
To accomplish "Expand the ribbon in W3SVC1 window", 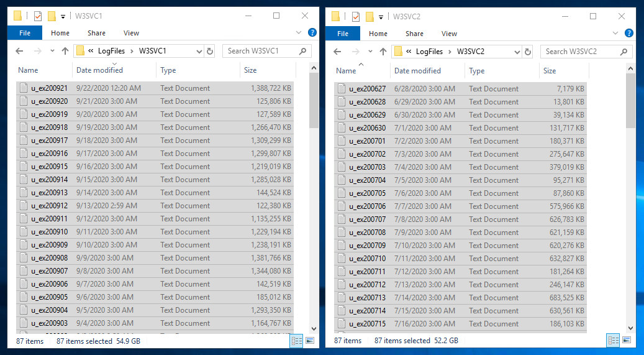I will pos(299,32).
